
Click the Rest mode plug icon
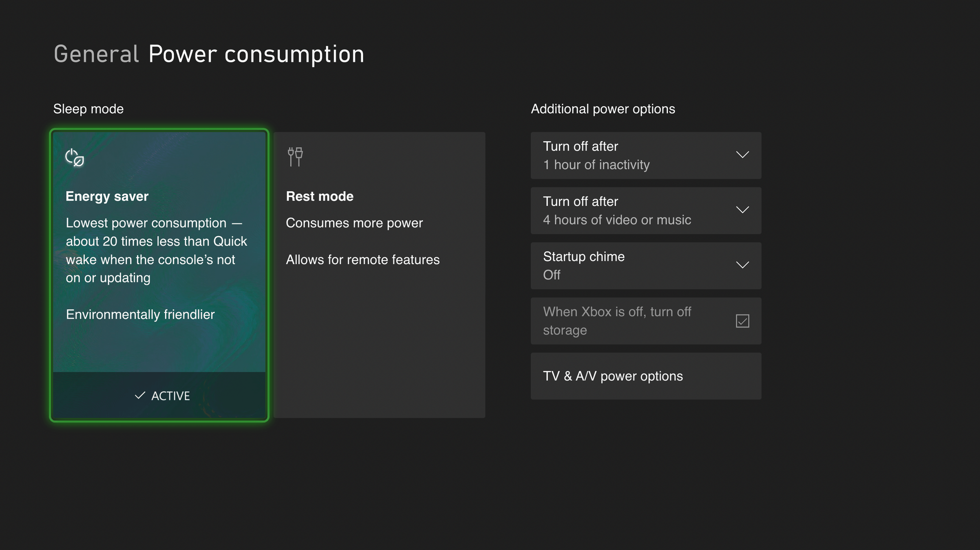click(294, 157)
